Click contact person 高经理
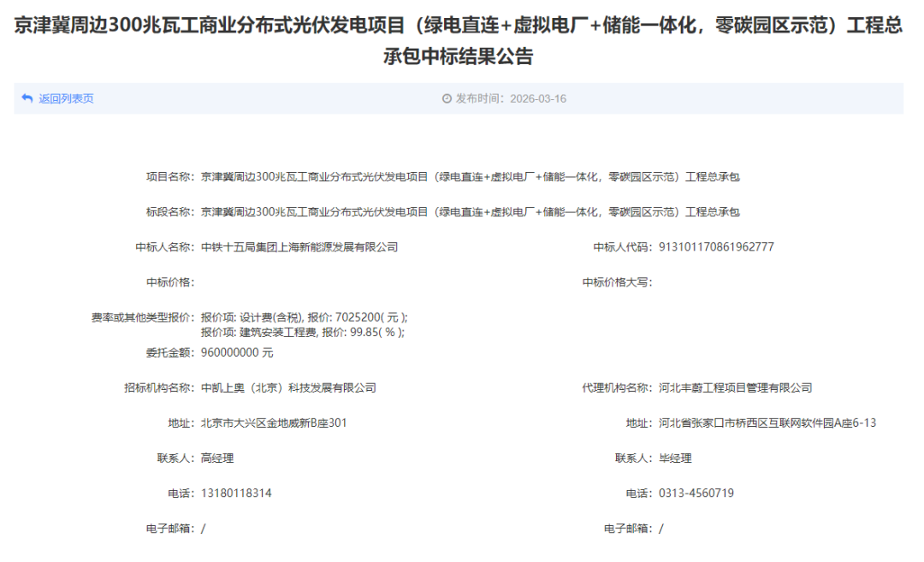The image size is (924, 562). 217,458
